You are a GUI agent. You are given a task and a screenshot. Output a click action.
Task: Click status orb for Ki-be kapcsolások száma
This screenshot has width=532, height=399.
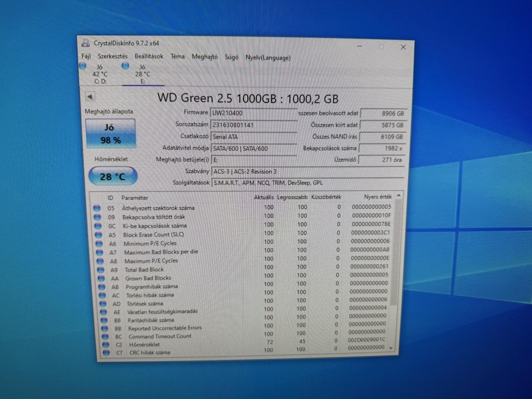(98, 226)
